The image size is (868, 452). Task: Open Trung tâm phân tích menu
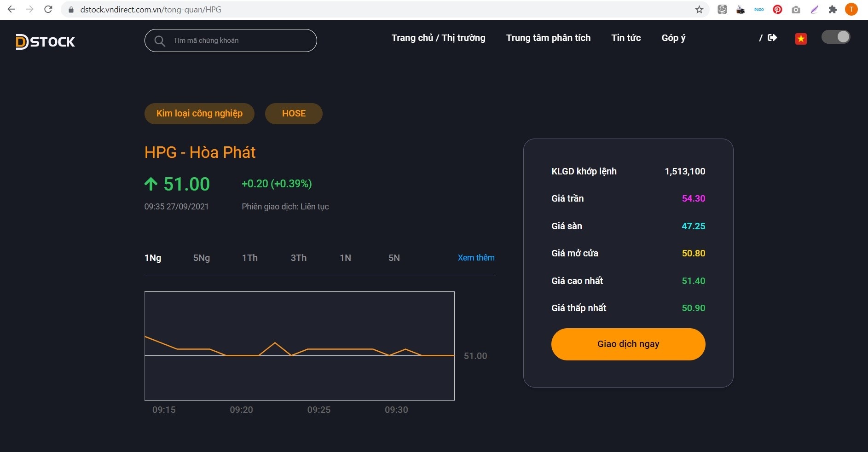pyautogui.click(x=548, y=38)
